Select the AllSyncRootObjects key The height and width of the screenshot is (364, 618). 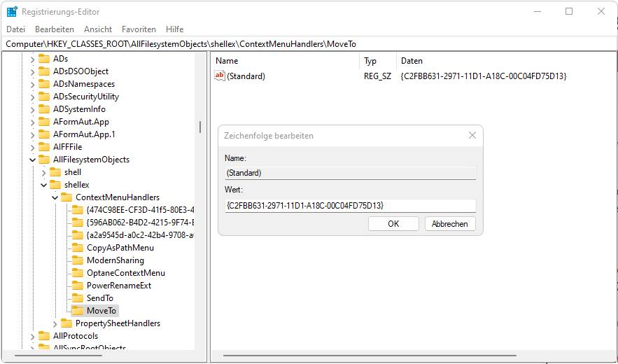[x=90, y=347]
